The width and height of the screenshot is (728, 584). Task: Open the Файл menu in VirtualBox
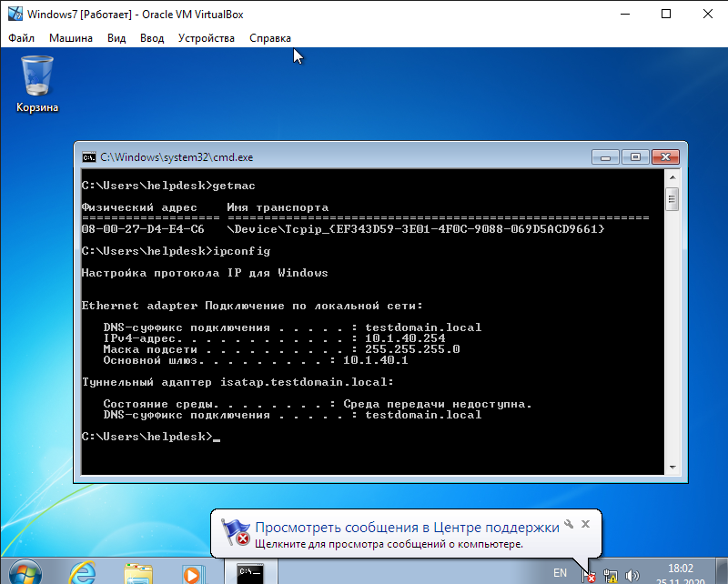click(x=22, y=38)
